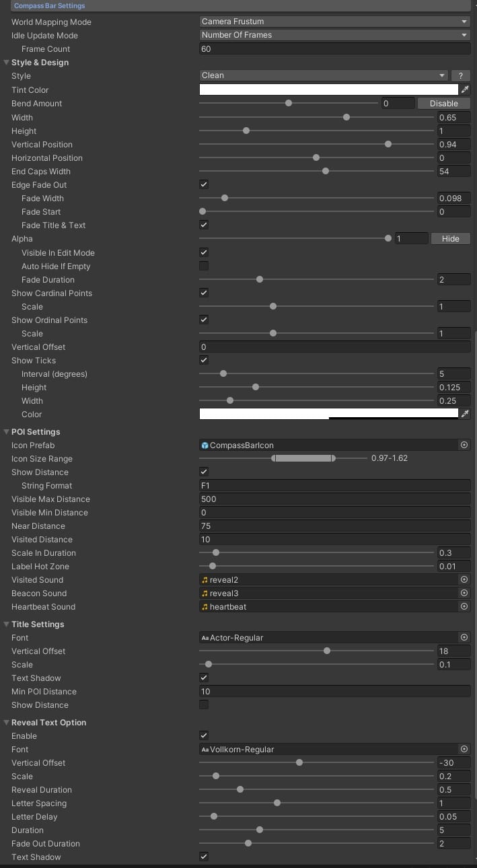Screen dimensions: 477x868
Task: Toggle the Edge Fade Out checkbox
Action: coord(204,185)
